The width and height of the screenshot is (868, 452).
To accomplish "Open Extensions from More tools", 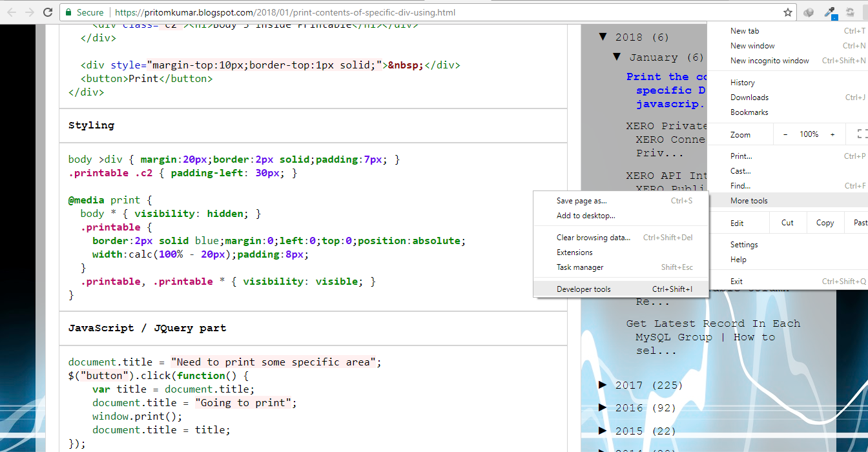I will click(x=621, y=252).
